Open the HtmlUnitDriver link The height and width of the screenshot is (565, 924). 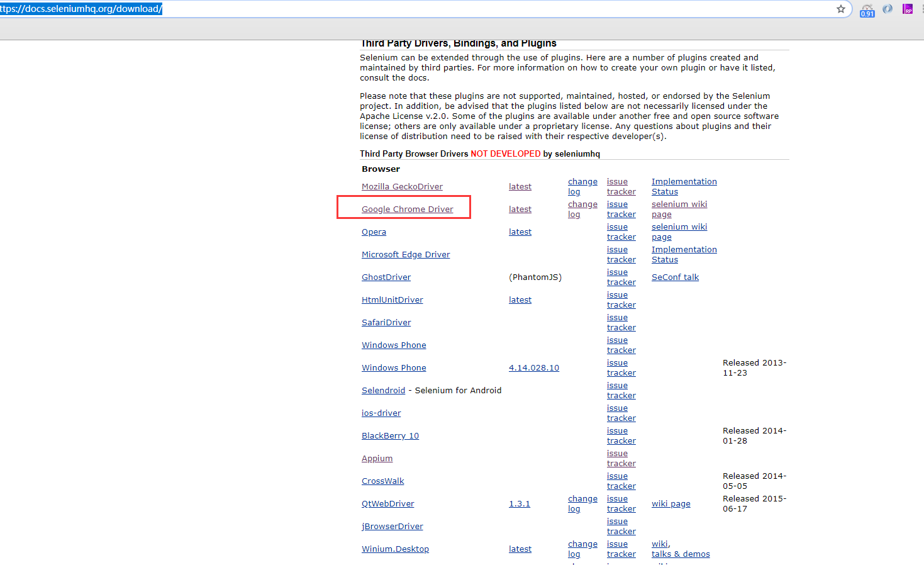(x=392, y=299)
